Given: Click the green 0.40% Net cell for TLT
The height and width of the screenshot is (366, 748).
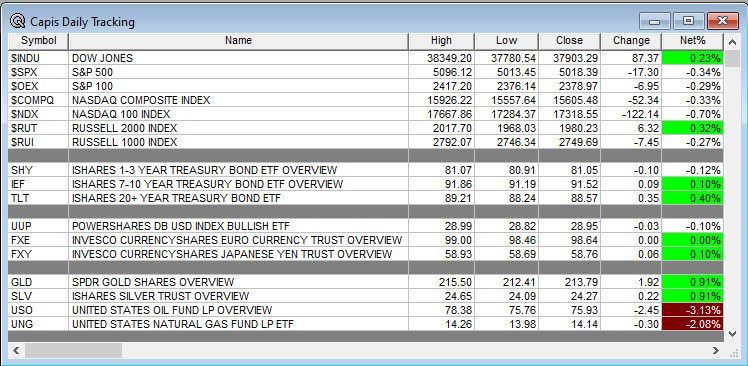Looking at the screenshot, I should 693,198.
